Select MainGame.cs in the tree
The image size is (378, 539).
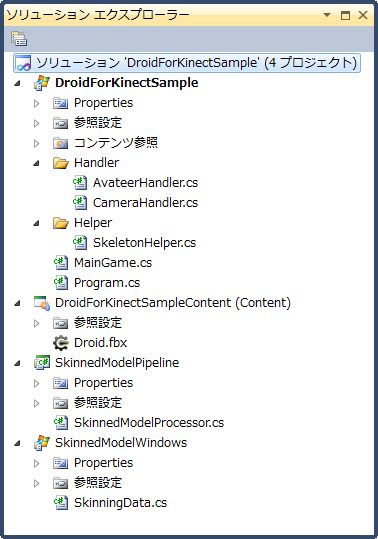[x=113, y=263]
